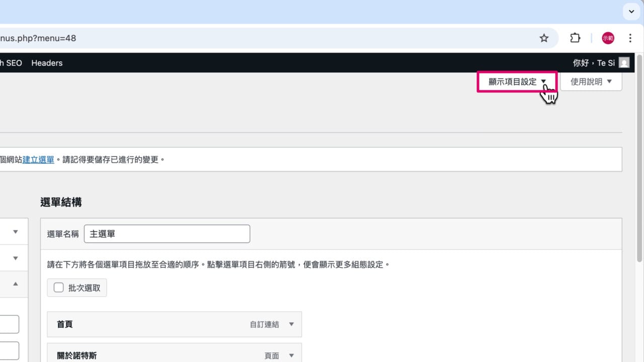This screenshot has width=644, height=362.
Task: Toggle the 批次選取 checkbox
Action: (59, 288)
